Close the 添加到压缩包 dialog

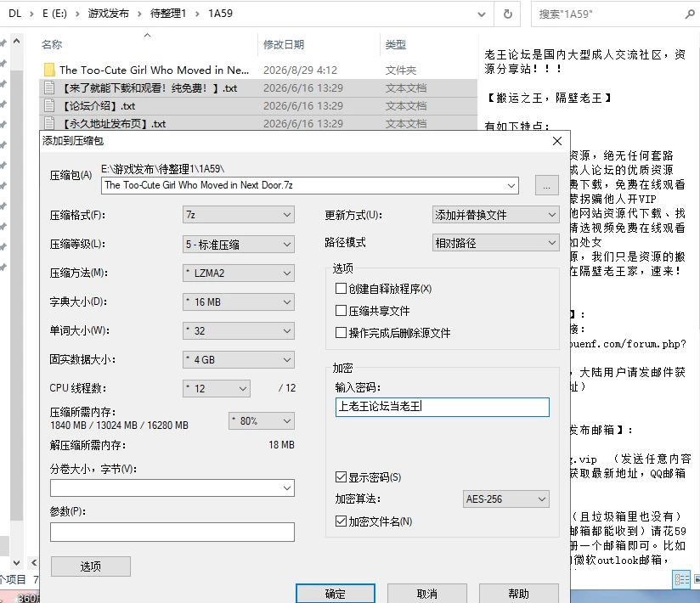coord(556,142)
